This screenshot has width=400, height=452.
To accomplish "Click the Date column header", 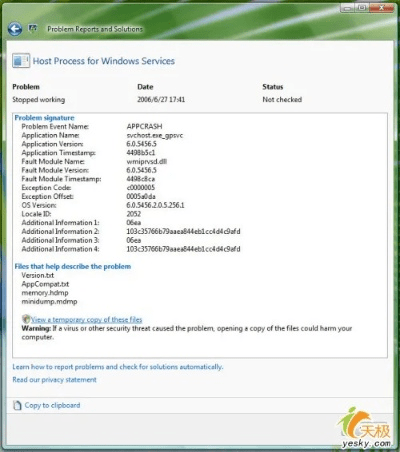I will coord(145,87).
